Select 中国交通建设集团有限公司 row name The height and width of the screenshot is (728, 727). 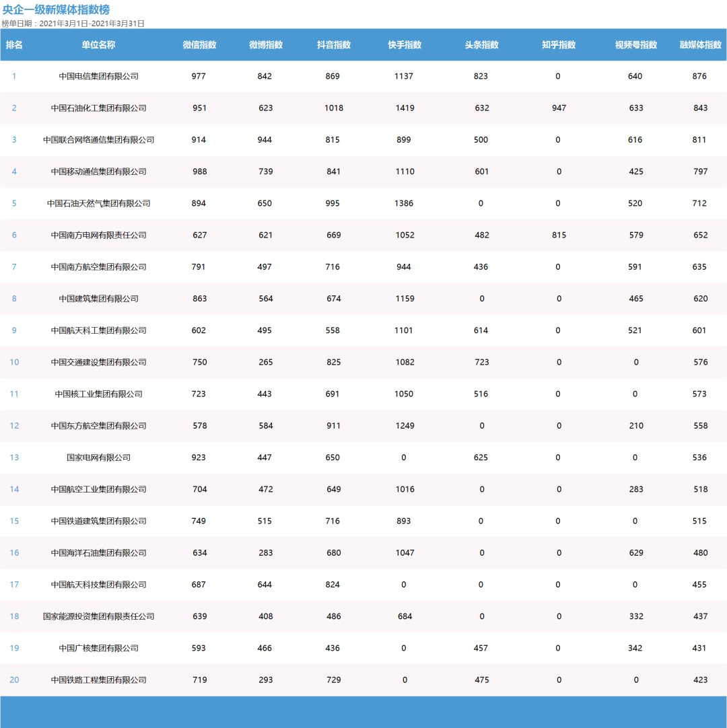pyautogui.click(x=98, y=362)
